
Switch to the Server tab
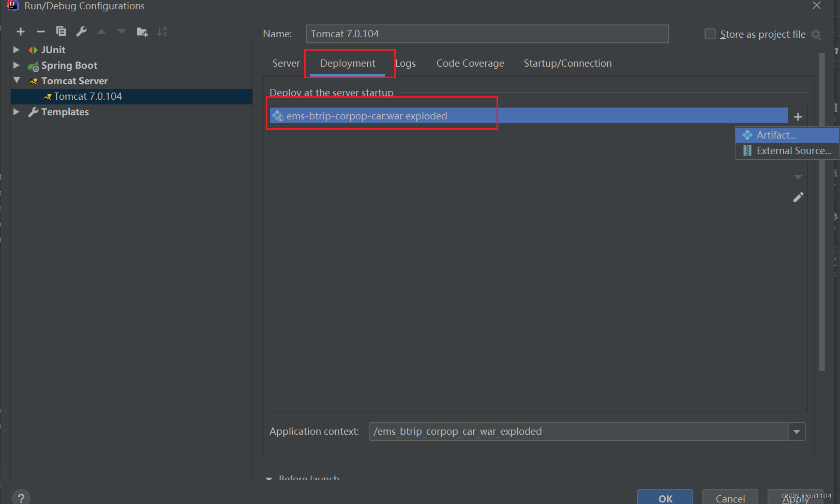[x=286, y=63]
